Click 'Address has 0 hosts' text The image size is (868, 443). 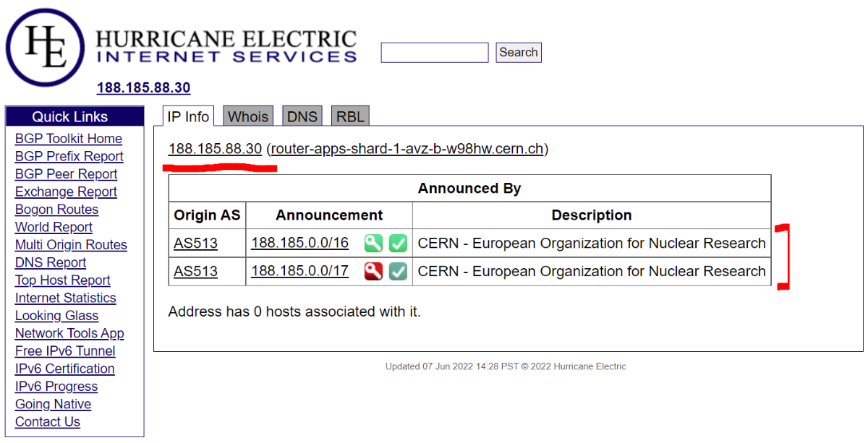294,312
